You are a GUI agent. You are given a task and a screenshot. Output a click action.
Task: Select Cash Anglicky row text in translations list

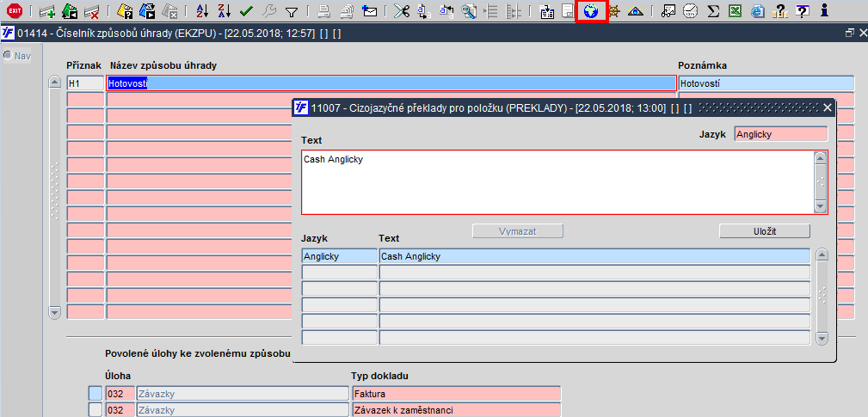[x=594, y=256]
